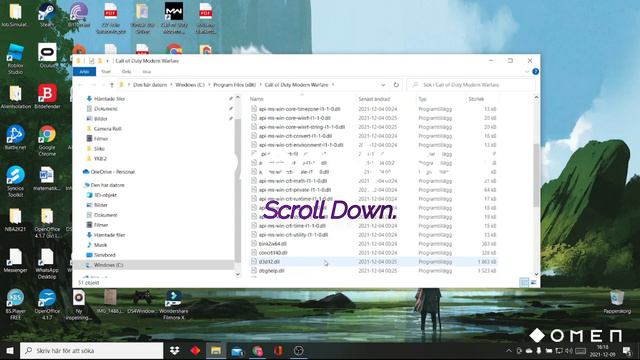640x360 pixels.
Task: Expand the ribbon with the chevron
Action: (527, 71)
